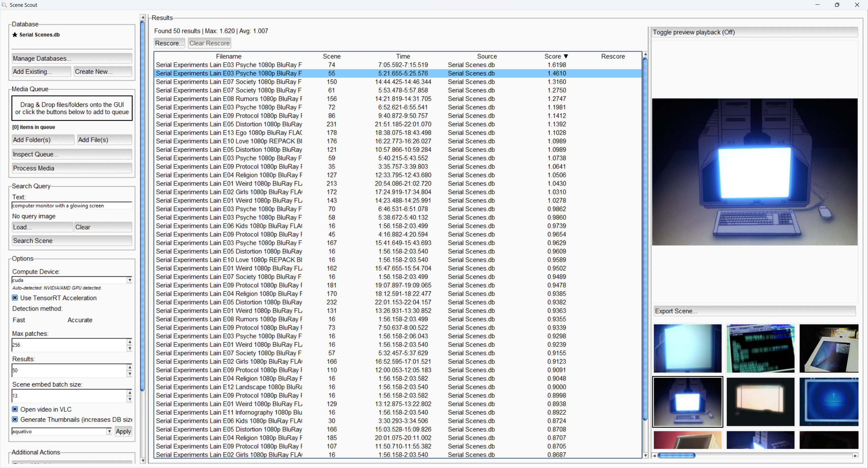
Task: Toggle Use TensorRT Acceleration checkbox
Action: coord(15,298)
